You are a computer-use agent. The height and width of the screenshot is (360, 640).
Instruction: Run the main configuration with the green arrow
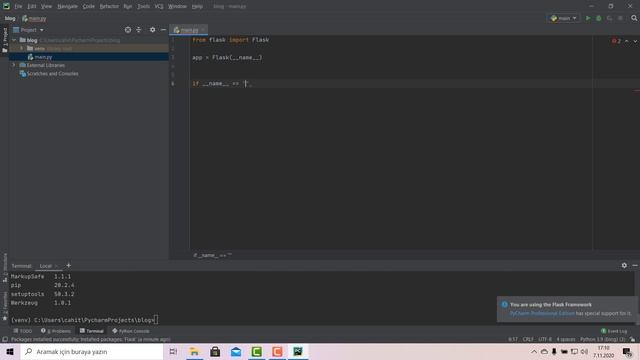click(x=588, y=18)
